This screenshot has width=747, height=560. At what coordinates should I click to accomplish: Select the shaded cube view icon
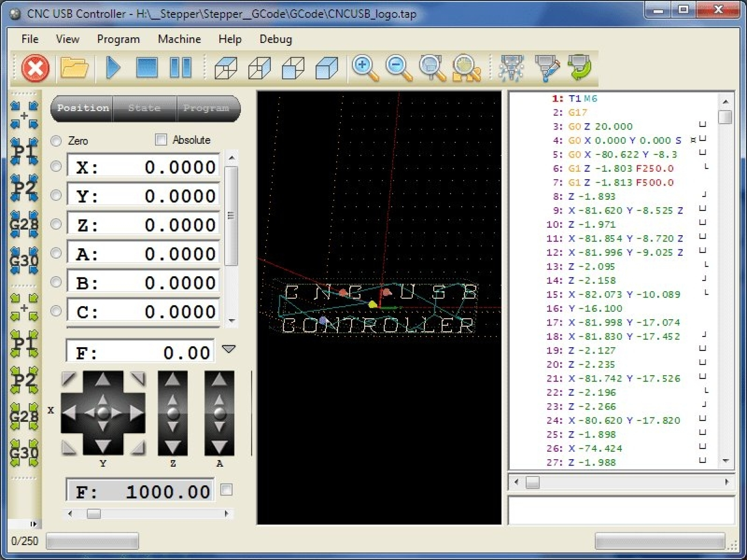coord(327,68)
